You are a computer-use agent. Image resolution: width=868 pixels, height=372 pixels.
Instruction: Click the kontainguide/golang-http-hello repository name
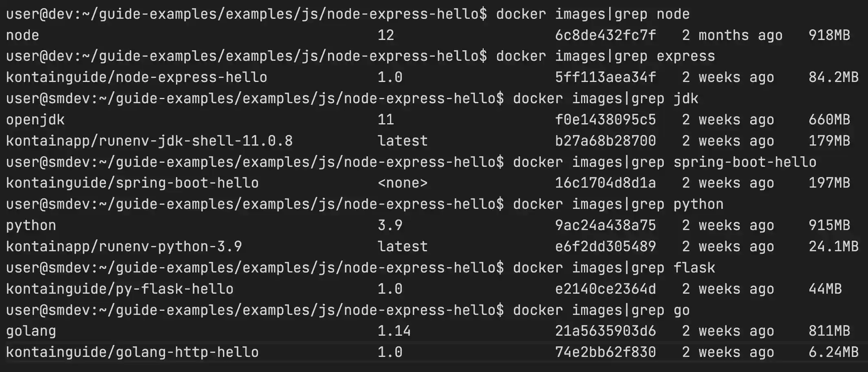(x=132, y=352)
